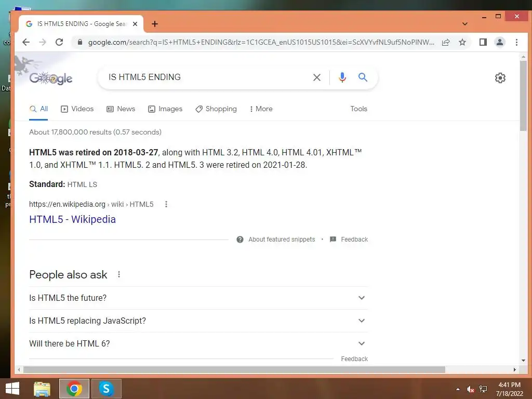Reload the current page
This screenshot has height=399, width=532.
[59, 42]
